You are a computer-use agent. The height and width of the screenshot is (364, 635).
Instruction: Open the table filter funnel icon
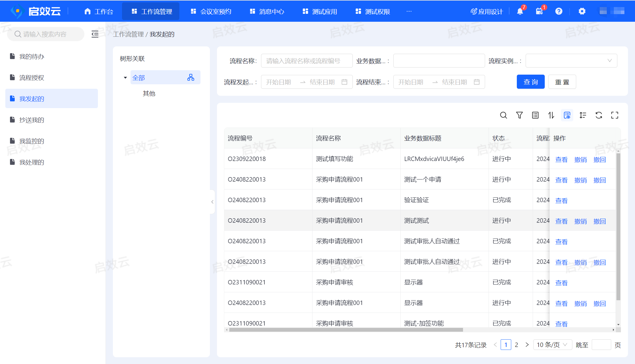click(x=519, y=115)
